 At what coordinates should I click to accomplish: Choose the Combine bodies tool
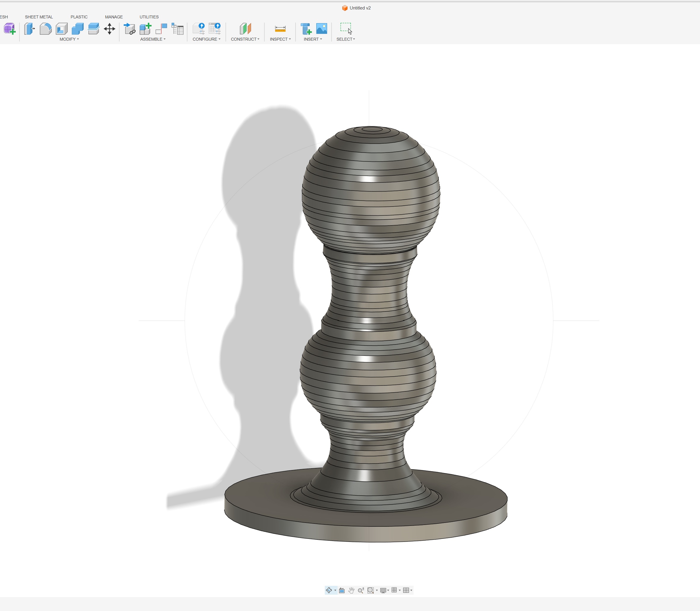[77, 29]
